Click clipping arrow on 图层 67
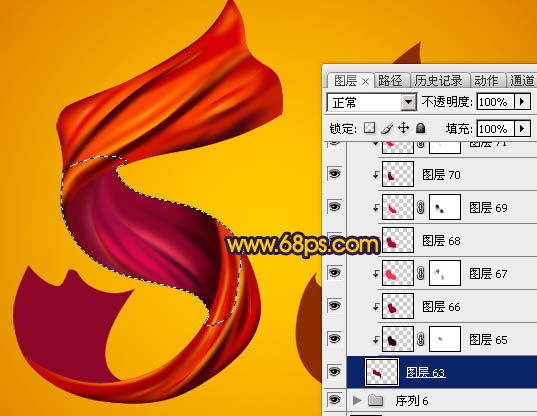 tap(376, 274)
